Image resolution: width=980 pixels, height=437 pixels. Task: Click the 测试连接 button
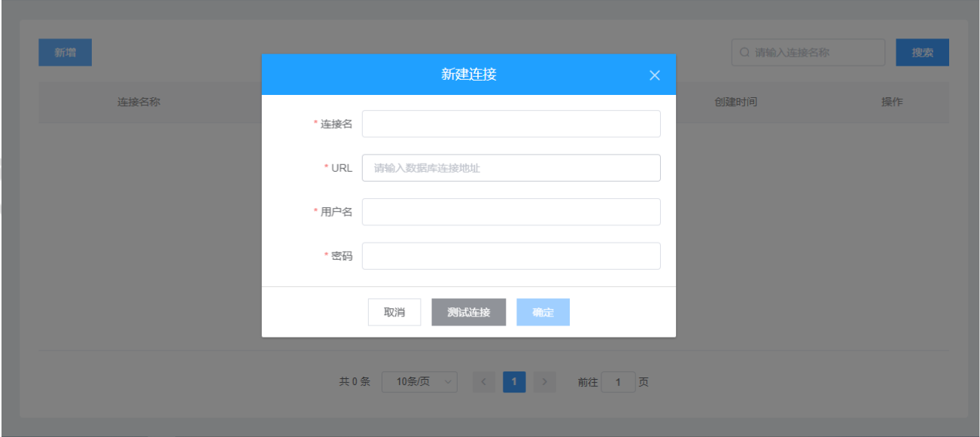469,312
